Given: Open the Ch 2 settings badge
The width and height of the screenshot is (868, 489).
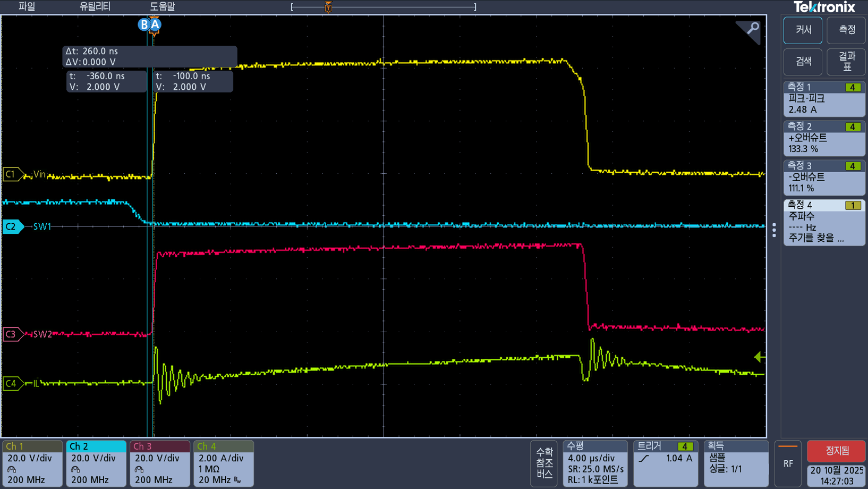Looking at the screenshot, I should pyautogui.click(x=96, y=463).
